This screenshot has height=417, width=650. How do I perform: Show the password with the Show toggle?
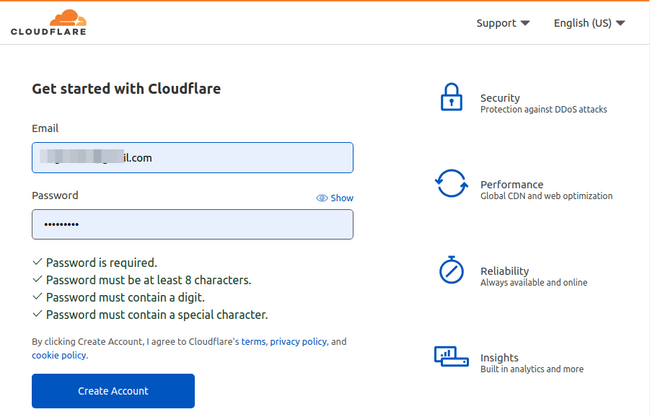(x=335, y=198)
